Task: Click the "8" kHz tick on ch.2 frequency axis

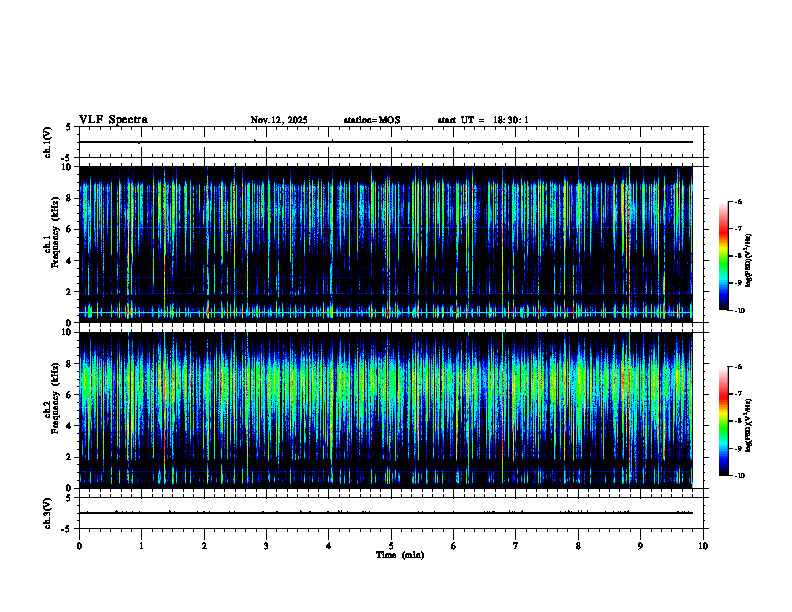Action: [70, 364]
